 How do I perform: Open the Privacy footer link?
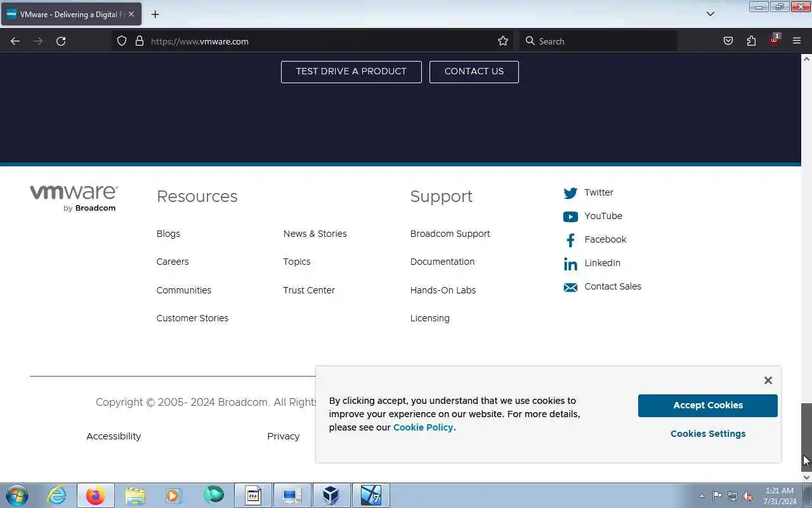point(284,436)
